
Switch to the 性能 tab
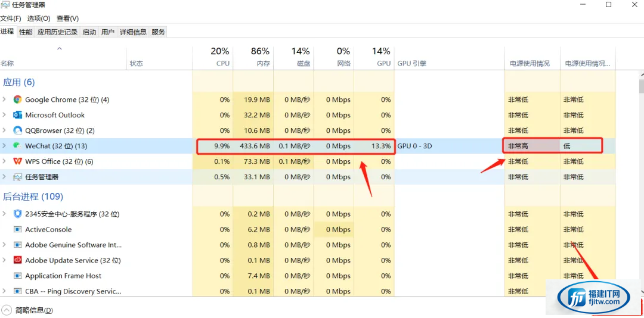coord(26,32)
